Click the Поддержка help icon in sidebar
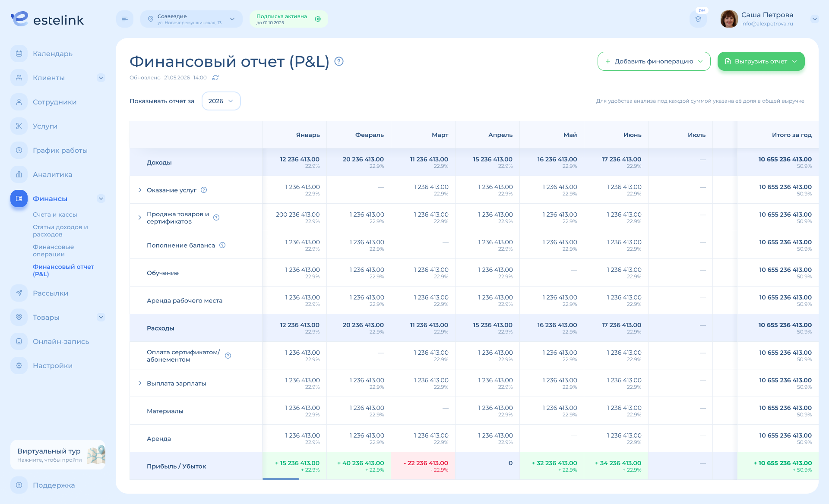The height and width of the screenshot is (504, 829). (19, 485)
